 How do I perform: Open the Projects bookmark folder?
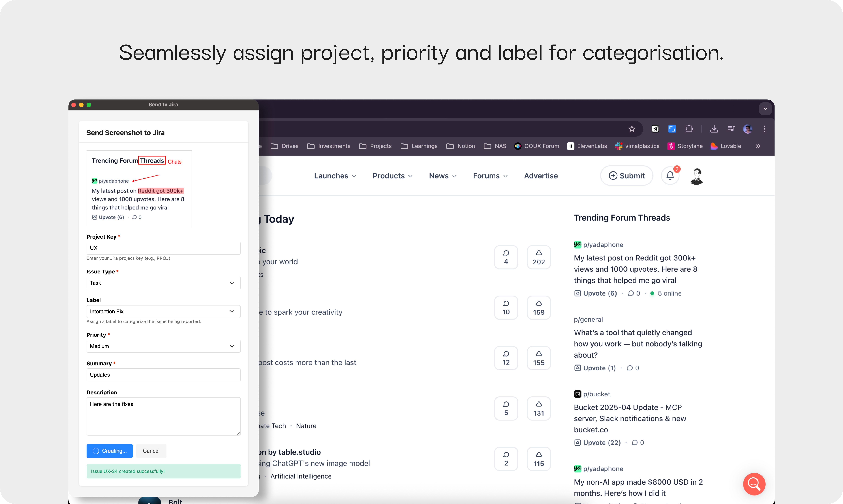pyautogui.click(x=375, y=146)
